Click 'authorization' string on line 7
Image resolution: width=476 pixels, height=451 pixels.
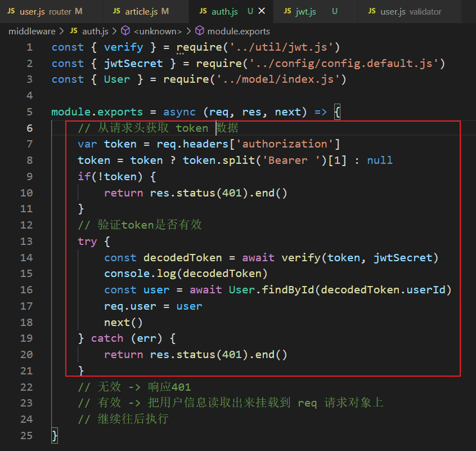pyautogui.click(x=285, y=144)
